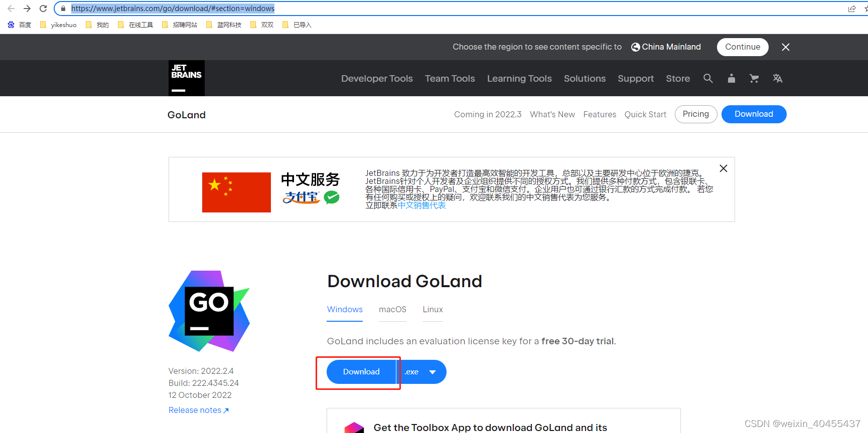Open the site search magnifier icon

(708, 78)
